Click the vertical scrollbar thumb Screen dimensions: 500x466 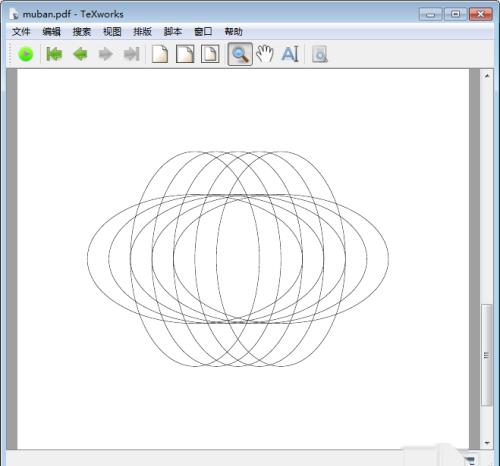click(x=487, y=355)
